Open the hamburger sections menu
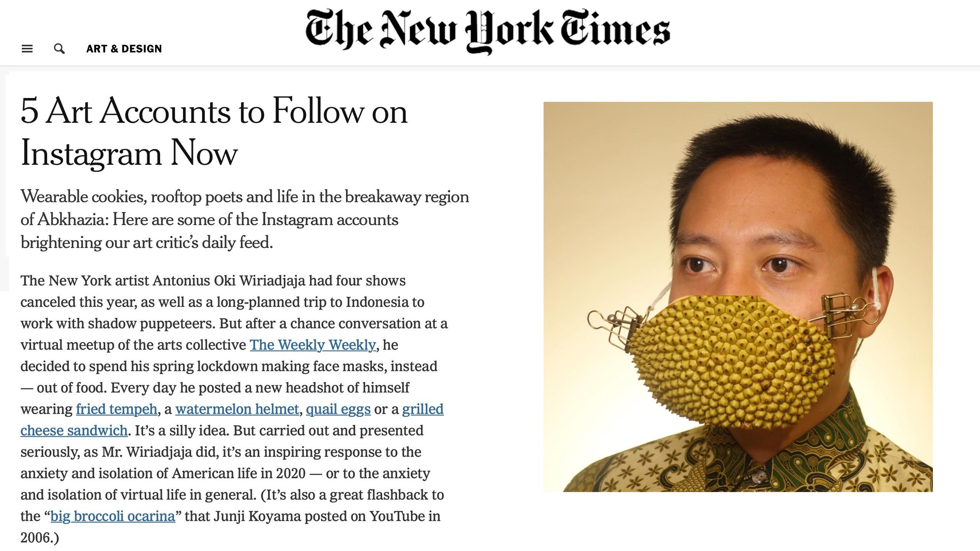980x551 pixels. click(27, 49)
